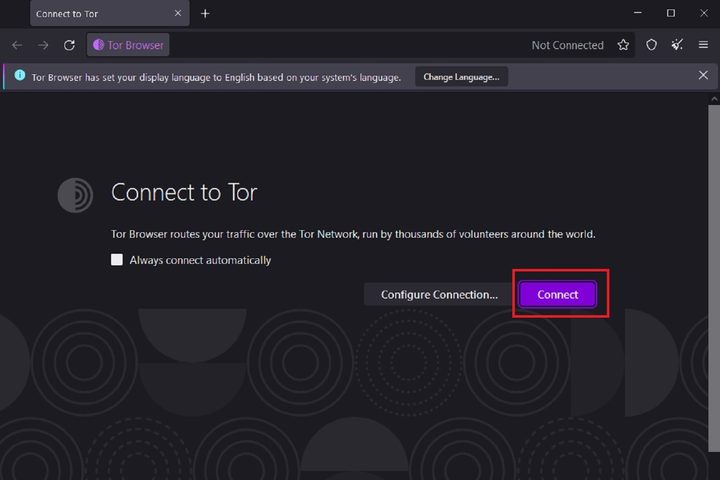Click the Tor Browser identity box
The width and height of the screenshot is (720, 480).
(128, 45)
